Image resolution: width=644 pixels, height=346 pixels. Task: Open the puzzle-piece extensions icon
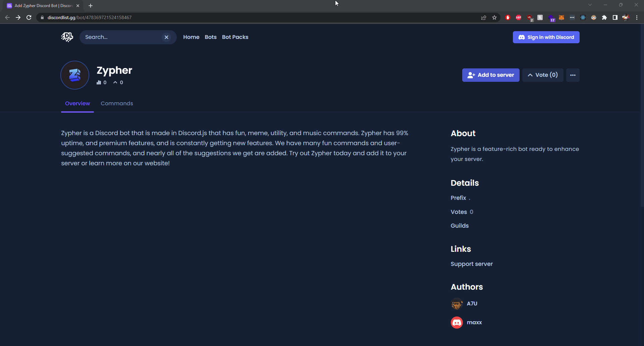[x=605, y=17]
